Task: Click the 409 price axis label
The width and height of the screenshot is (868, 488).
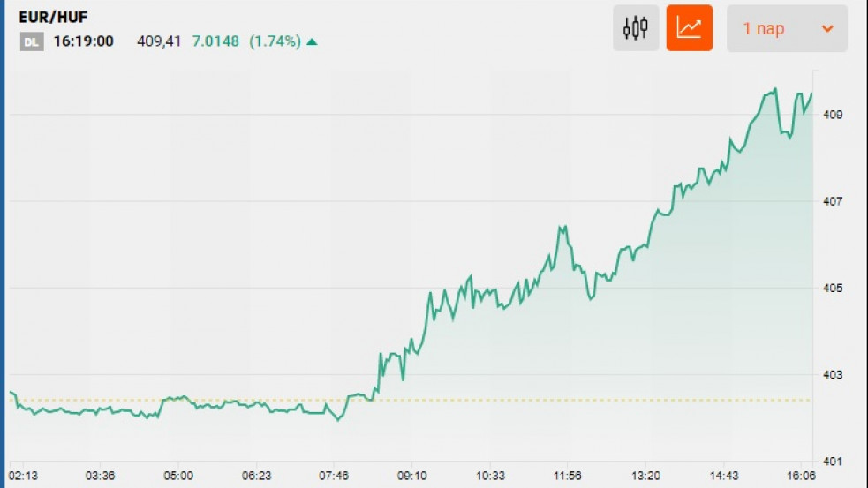Action: click(x=834, y=115)
